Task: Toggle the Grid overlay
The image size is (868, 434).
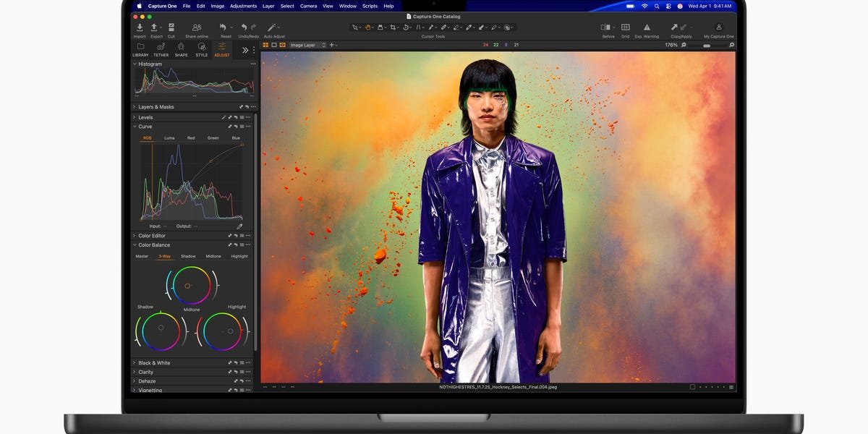Action: pos(625,28)
